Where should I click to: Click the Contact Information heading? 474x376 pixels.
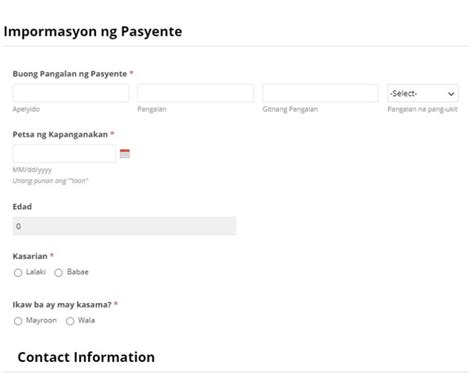pos(86,357)
